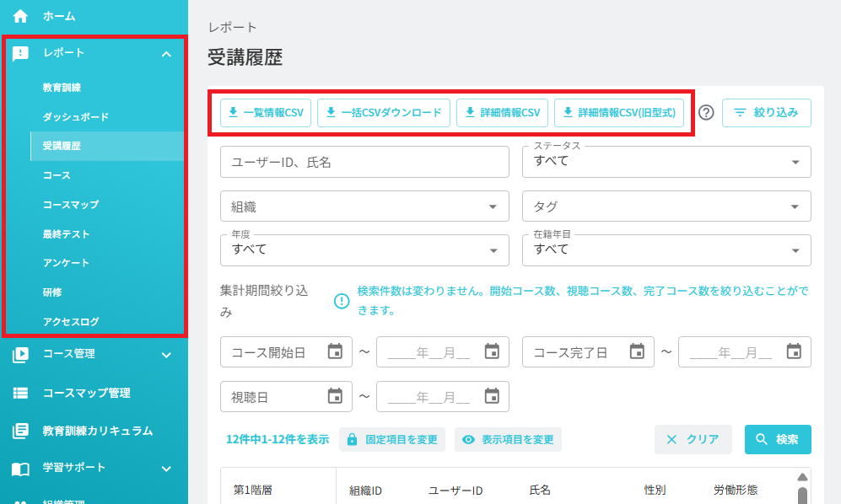Open the ステータス dropdown
The height and width of the screenshot is (504, 841).
tap(666, 162)
